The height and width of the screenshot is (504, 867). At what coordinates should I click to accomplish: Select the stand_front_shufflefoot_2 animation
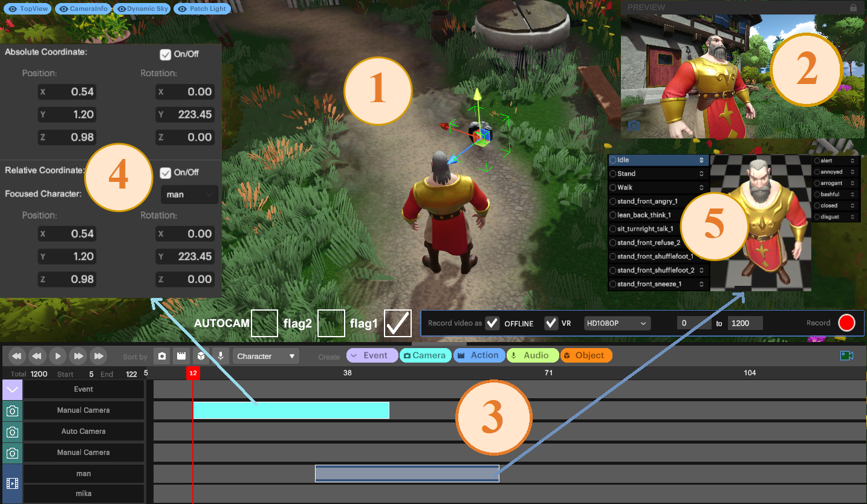pos(658,270)
